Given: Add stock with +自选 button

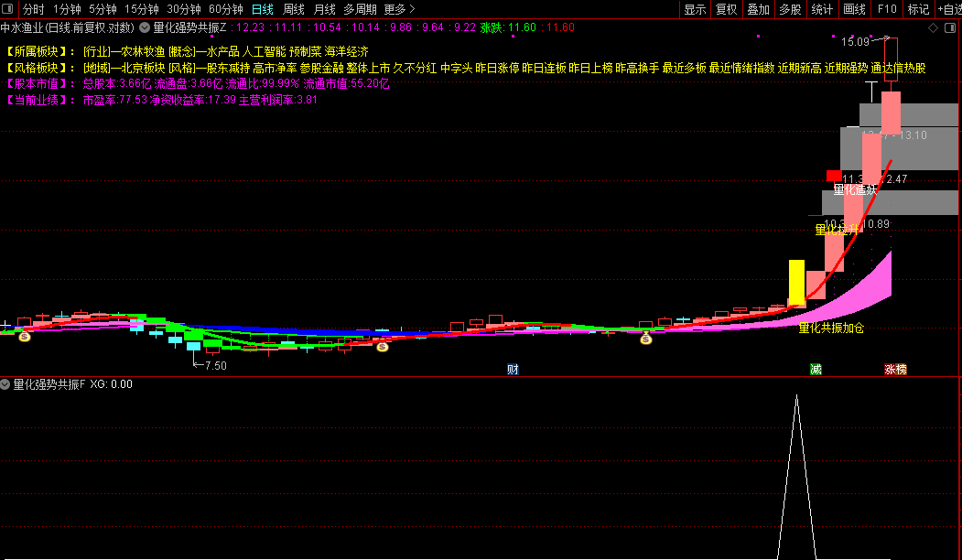Looking at the screenshot, I should [x=949, y=9].
